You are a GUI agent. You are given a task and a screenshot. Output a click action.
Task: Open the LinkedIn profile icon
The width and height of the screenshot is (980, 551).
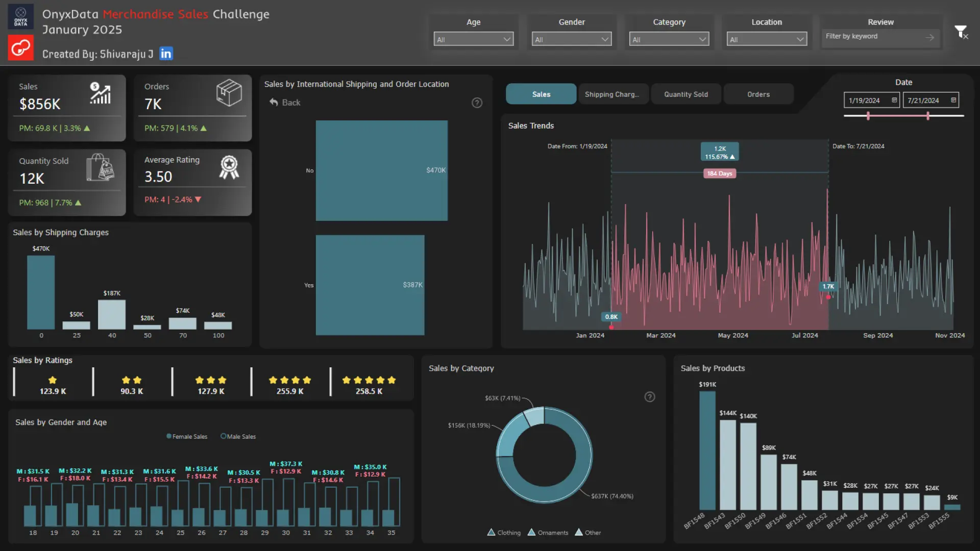[166, 54]
